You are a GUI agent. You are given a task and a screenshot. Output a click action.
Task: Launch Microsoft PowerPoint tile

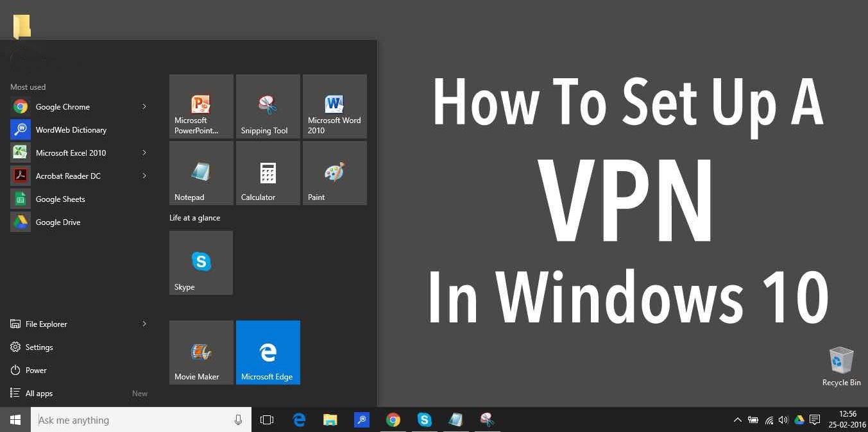(201, 106)
